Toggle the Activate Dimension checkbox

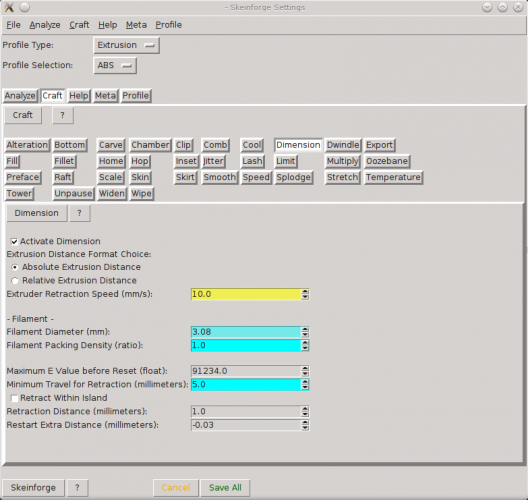click(14, 242)
